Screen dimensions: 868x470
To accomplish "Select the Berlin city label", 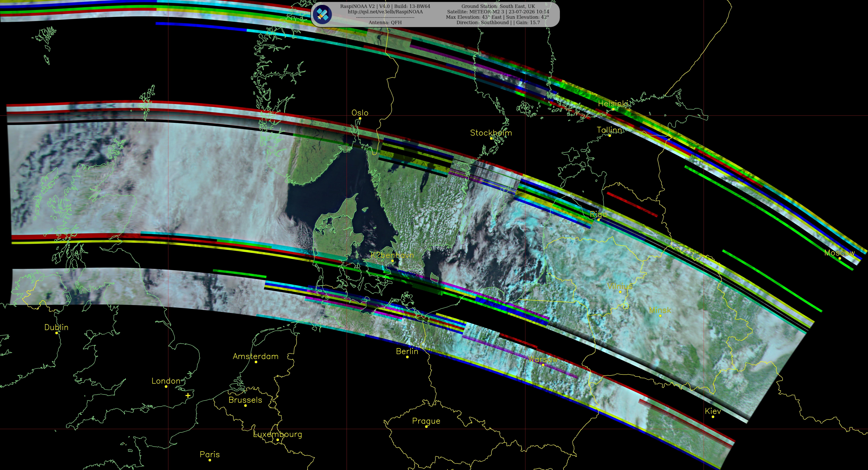I will [407, 351].
